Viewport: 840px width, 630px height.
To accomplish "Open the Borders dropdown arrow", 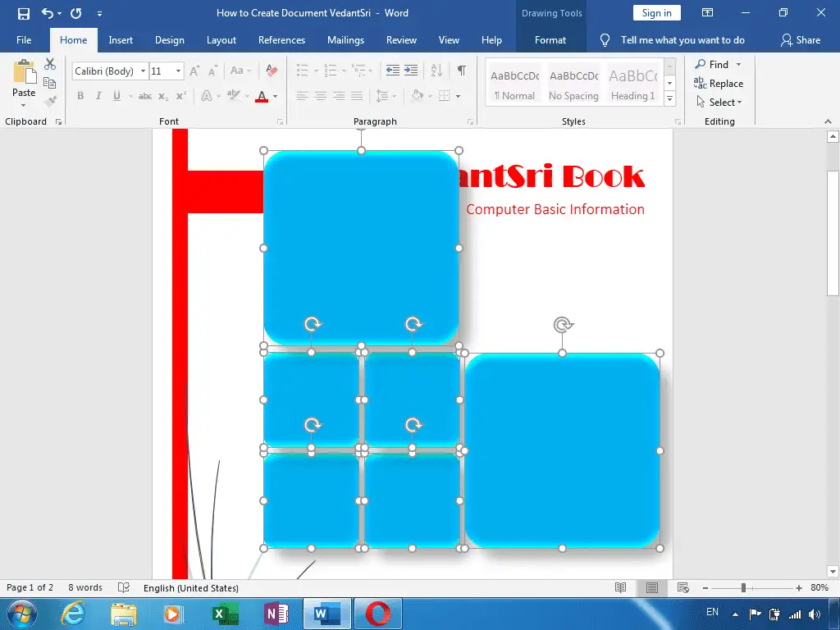I will pyautogui.click(x=458, y=97).
